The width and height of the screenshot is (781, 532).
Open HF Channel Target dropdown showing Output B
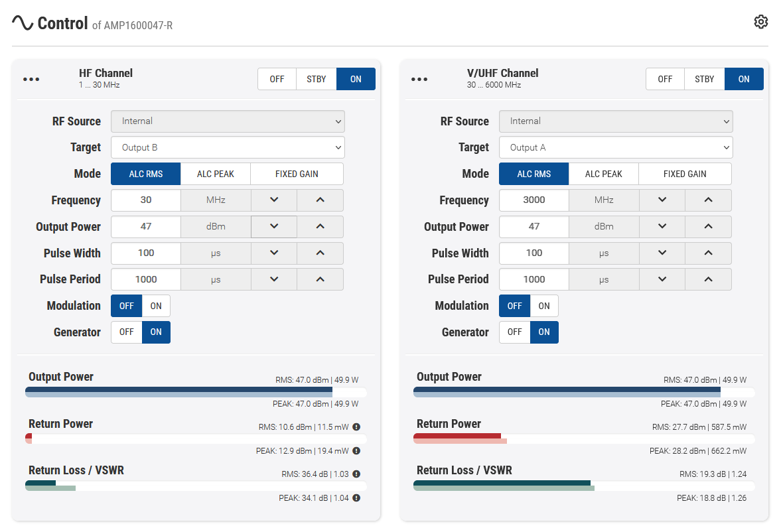tap(228, 147)
